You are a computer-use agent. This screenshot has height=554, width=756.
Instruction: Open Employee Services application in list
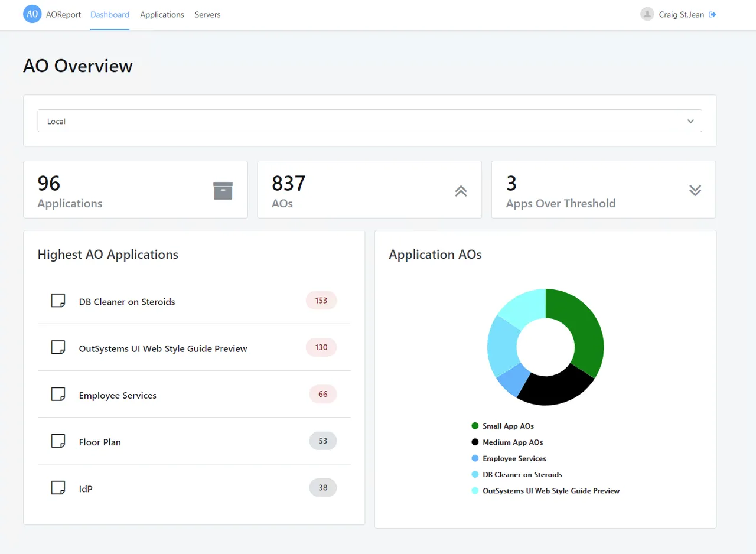pos(118,395)
